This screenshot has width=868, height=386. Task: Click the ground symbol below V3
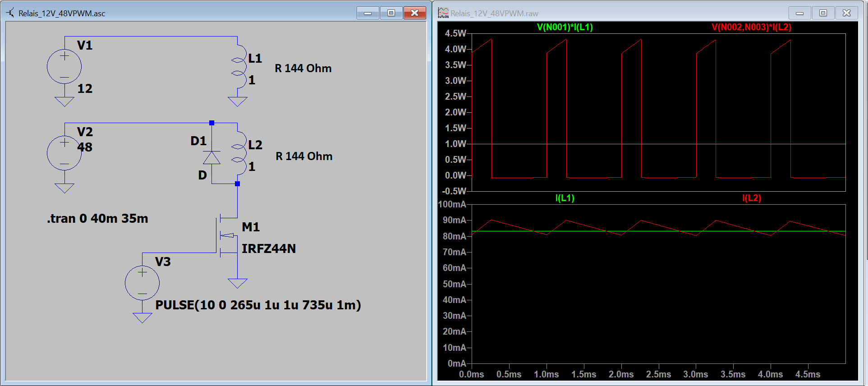[x=142, y=318]
